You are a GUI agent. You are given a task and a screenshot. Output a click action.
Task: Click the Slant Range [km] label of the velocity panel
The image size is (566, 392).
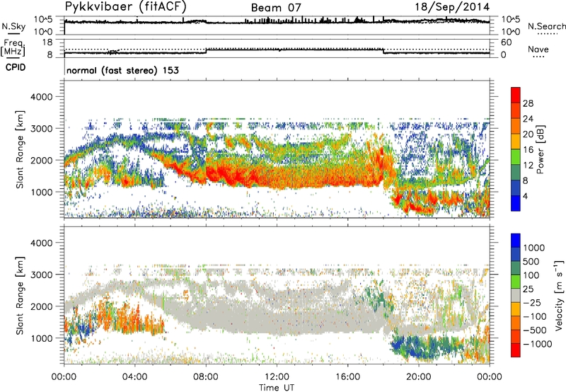click(x=21, y=296)
